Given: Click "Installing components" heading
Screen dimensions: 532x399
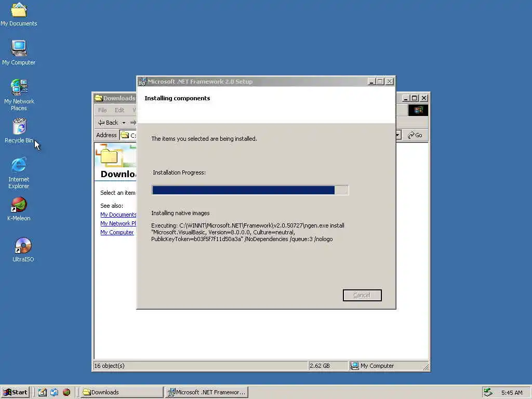Looking at the screenshot, I should pos(177,98).
